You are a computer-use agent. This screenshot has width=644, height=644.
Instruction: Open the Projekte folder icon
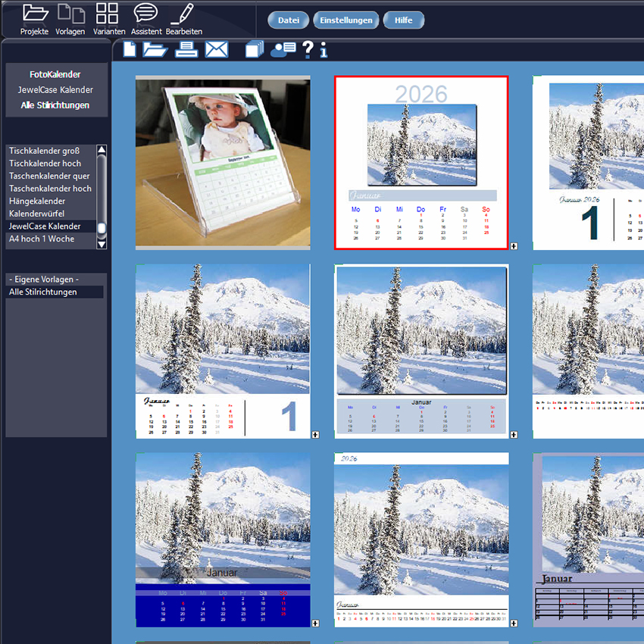[35, 18]
